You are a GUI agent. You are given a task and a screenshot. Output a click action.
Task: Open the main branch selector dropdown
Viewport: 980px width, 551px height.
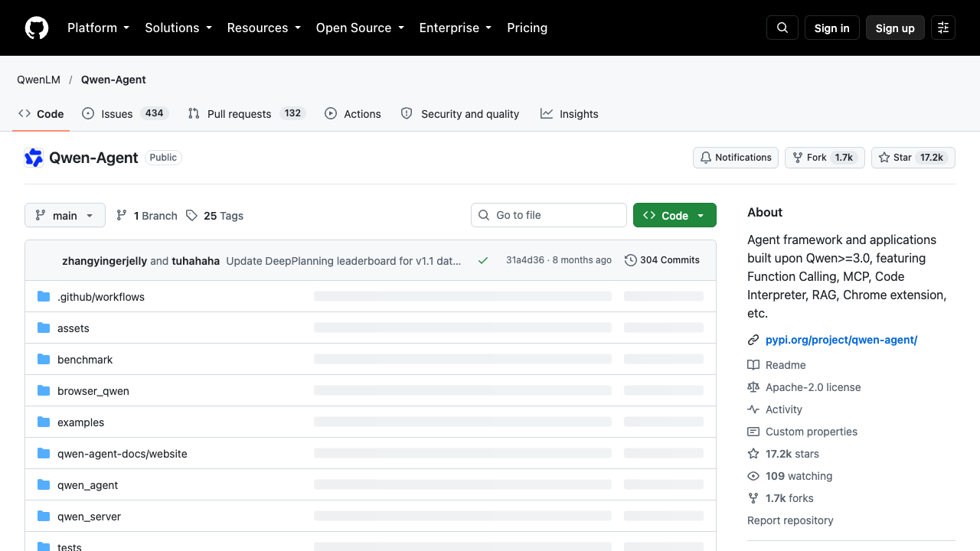pyautogui.click(x=65, y=216)
